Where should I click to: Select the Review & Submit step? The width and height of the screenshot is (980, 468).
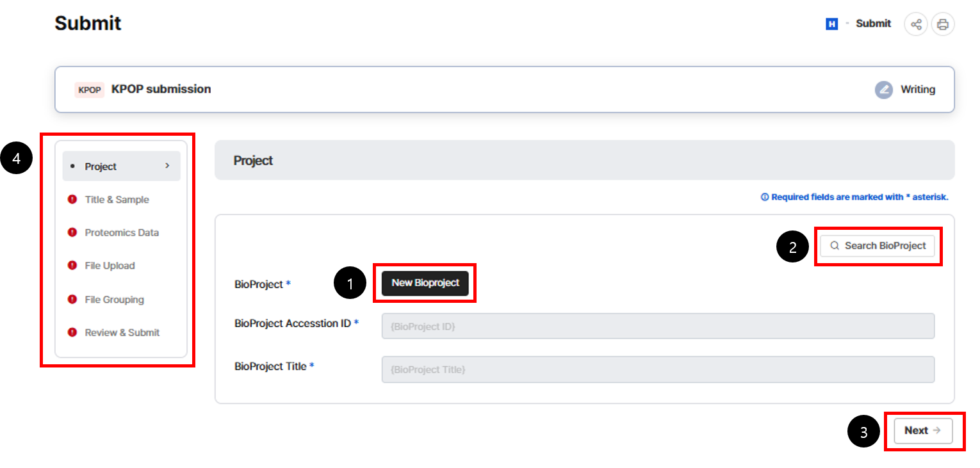coord(122,333)
